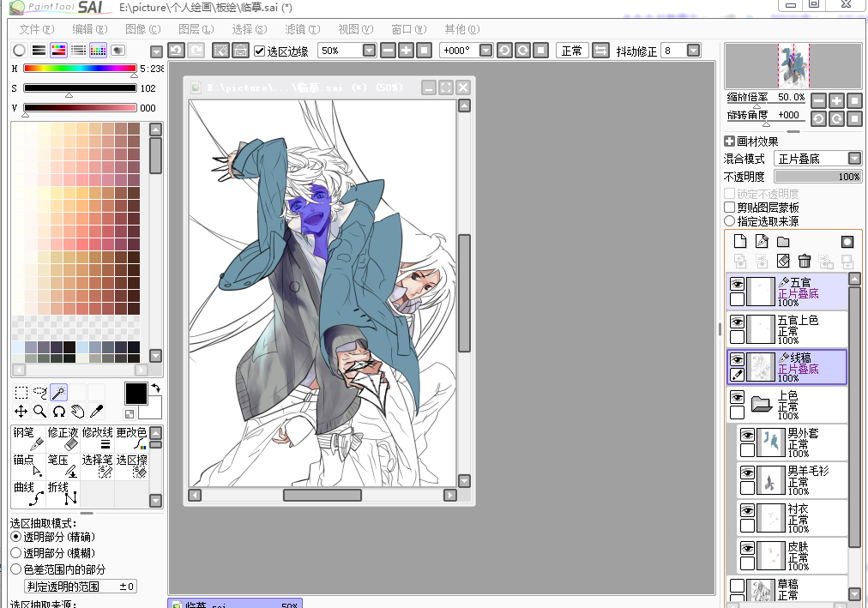
Task: Toggle the swatches panel icon
Action: tap(98, 51)
